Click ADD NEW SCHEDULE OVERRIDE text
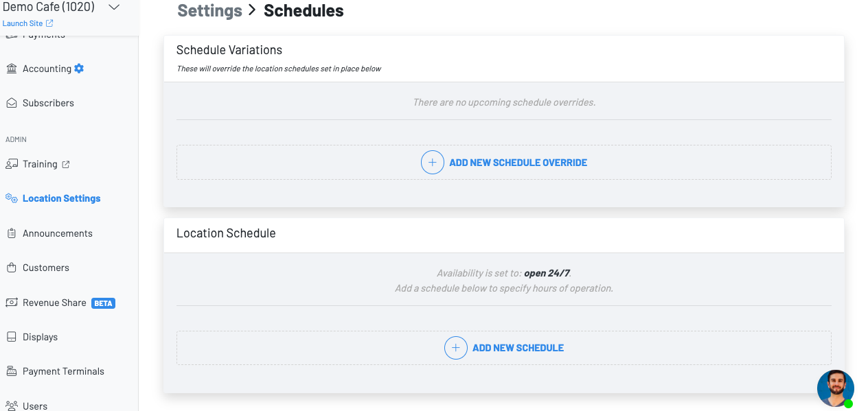This screenshot has width=868, height=411. 518,163
